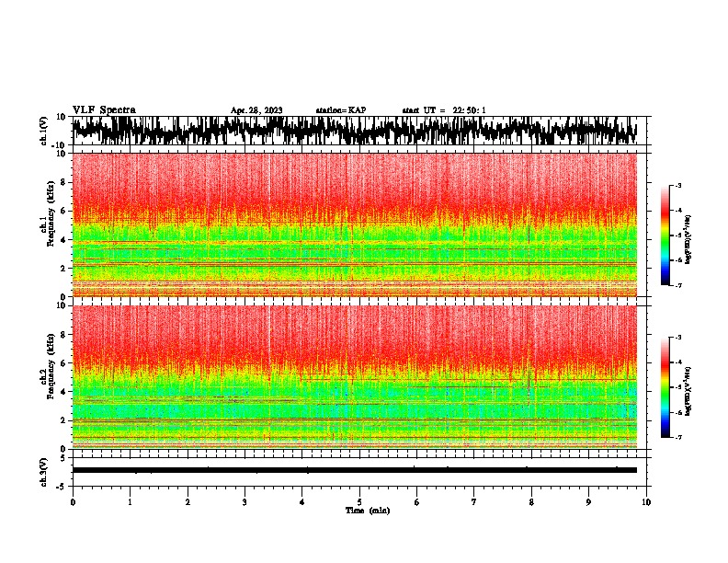
Task: Click the time axis tick label "10"
Action: point(646,502)
